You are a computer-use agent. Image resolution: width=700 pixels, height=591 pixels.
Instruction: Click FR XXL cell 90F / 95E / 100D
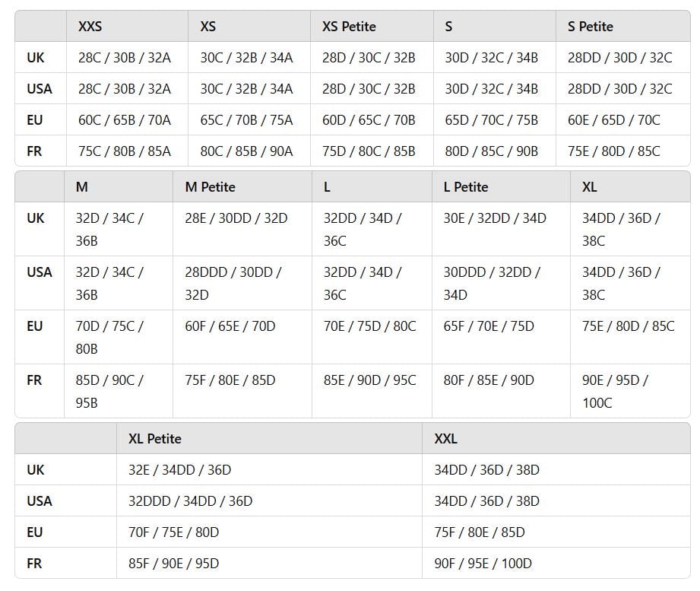pyautogui.click(x=556, y=564)
